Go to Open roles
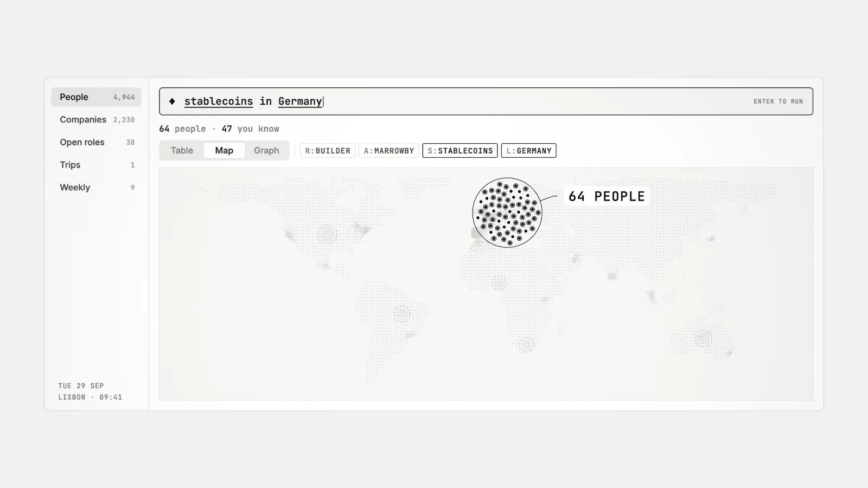This screenshot has height=488, width=868. pyautogui.click(x=96, y=142)
